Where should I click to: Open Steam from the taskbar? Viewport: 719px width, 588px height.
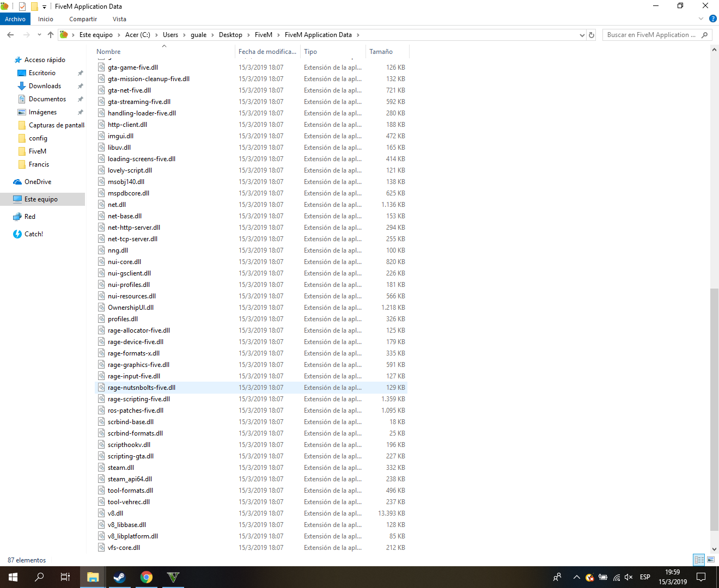pyautogui.click(x=119, y=577)
